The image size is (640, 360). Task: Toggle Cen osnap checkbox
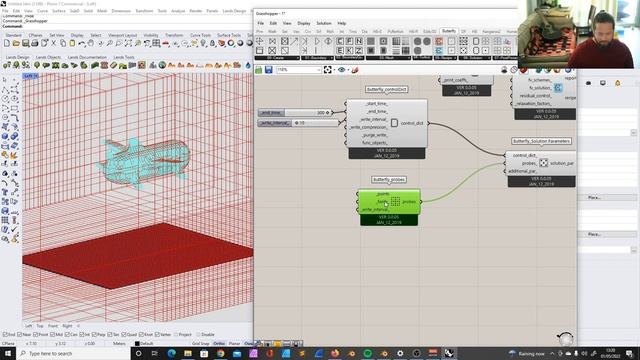[68, 335]
